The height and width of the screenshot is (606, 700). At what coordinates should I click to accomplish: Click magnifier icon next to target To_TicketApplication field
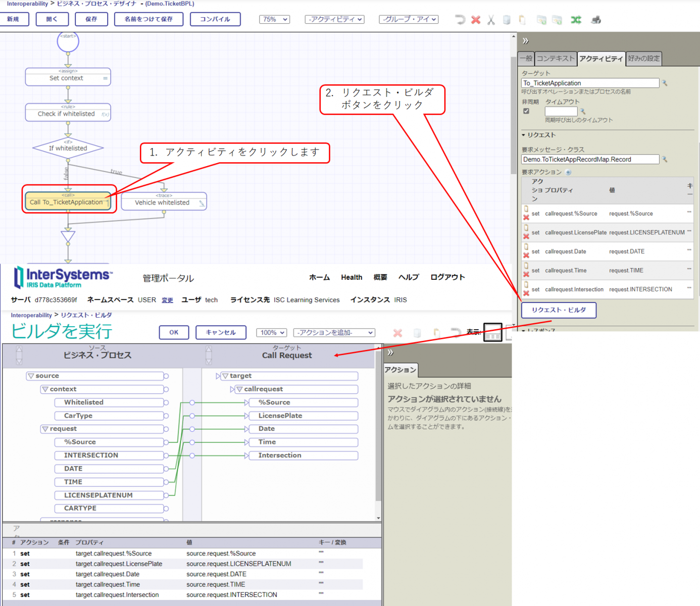coord(665,83)
